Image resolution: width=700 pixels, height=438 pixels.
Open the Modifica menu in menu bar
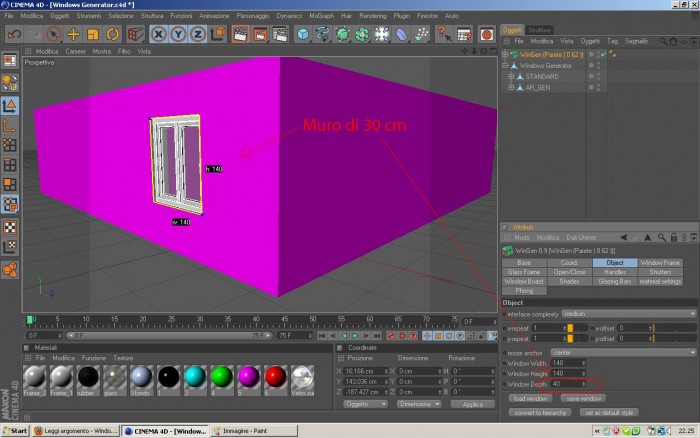[x=32, y=16]
